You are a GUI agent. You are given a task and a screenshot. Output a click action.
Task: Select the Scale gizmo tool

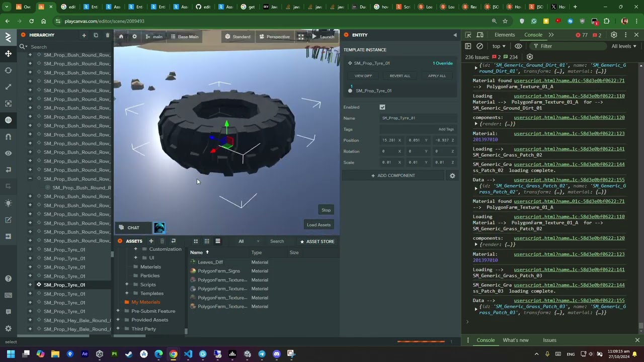tap(8, 87)
